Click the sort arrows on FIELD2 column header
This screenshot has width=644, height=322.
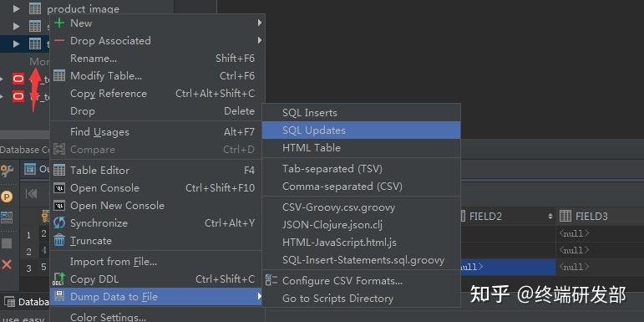(x=550, y=217)
